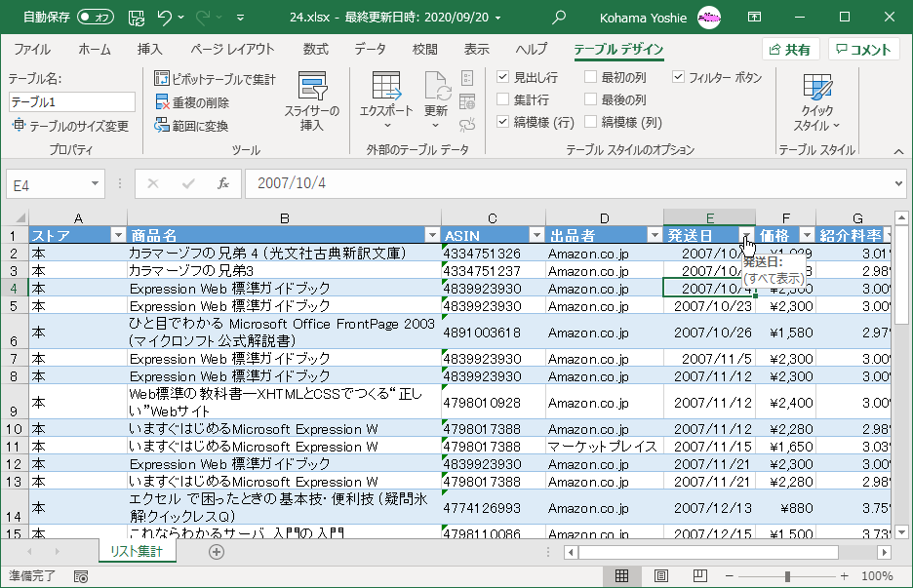This screenshot has height=588, width=913.
Task: Open ストア column filter dropdown
Action: [x=118, y=235]
